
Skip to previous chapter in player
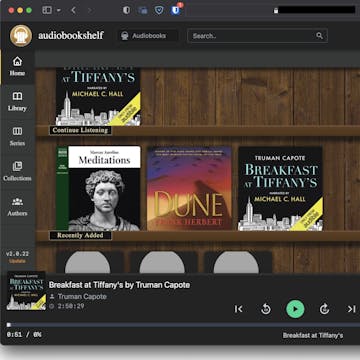(238, 309)
